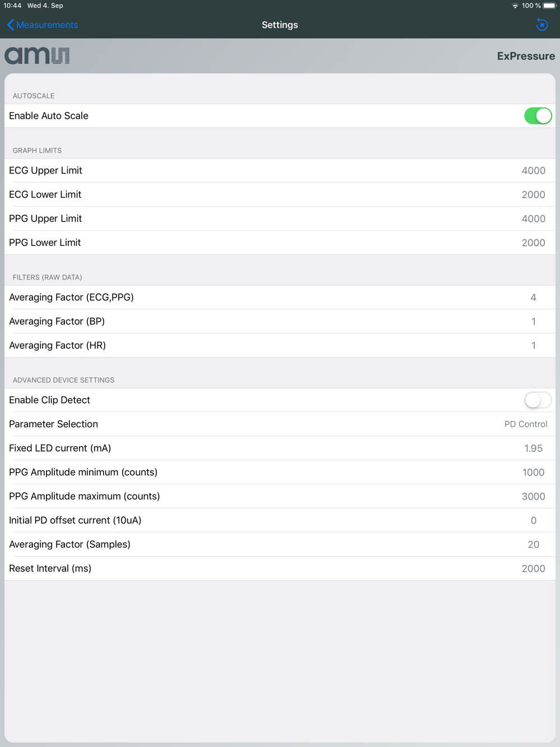This screenshot has width=560, height=747.
Task: Disable the Enable Auto Scale switch
Action: [x=538, y=116]
